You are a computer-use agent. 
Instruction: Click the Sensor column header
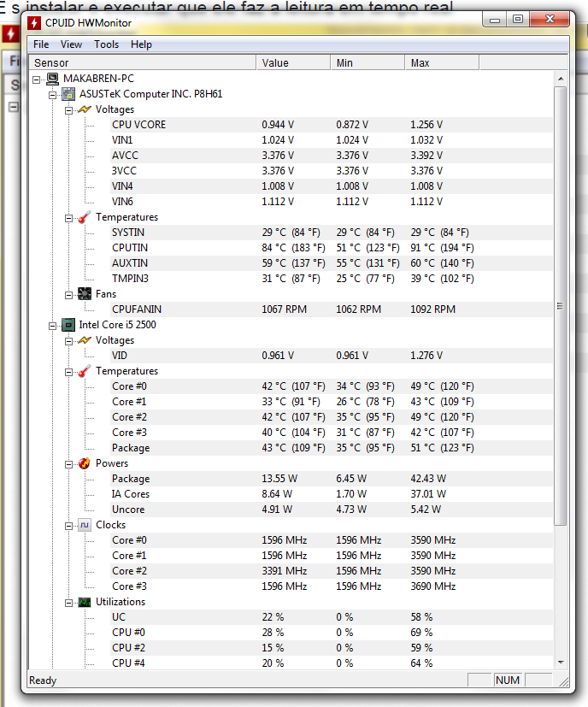143,62
